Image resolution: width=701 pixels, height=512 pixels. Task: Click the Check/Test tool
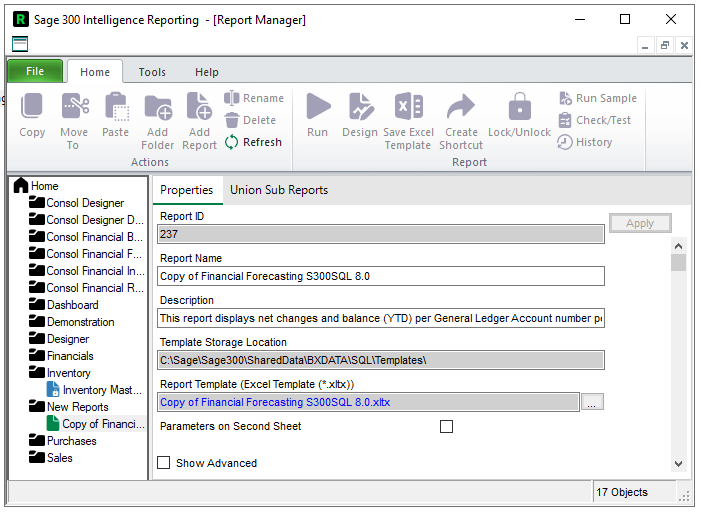point(595,120)
